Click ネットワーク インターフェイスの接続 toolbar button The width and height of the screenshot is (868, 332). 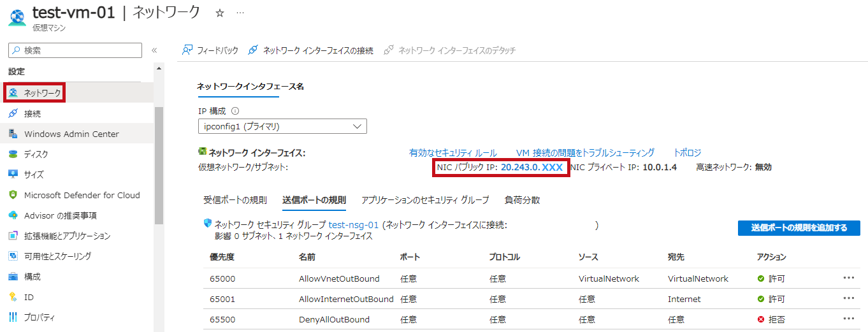tap(310, 50)
